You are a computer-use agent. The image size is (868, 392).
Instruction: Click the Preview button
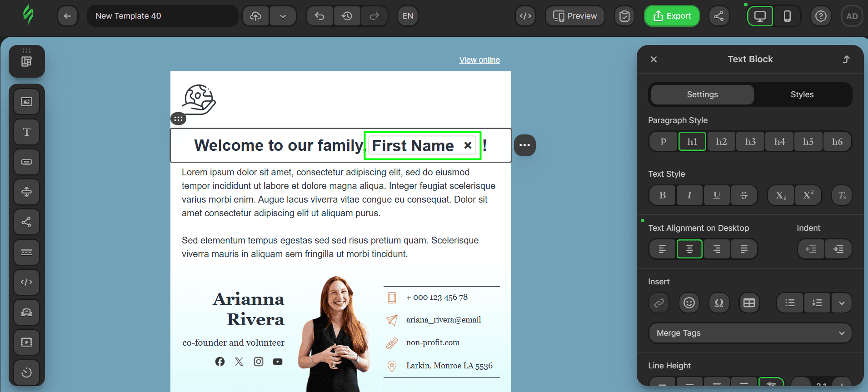pyautogui.click(x=575, y=16)
